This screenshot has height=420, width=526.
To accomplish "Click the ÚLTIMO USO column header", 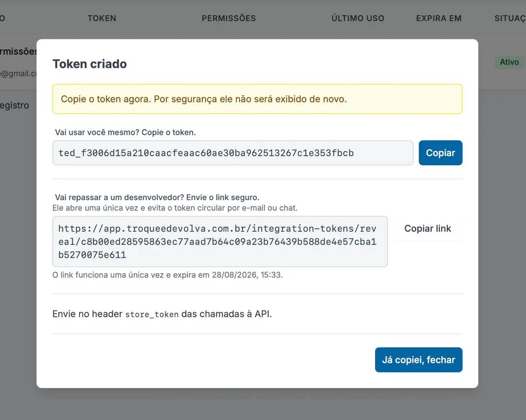I will point(358,18).
